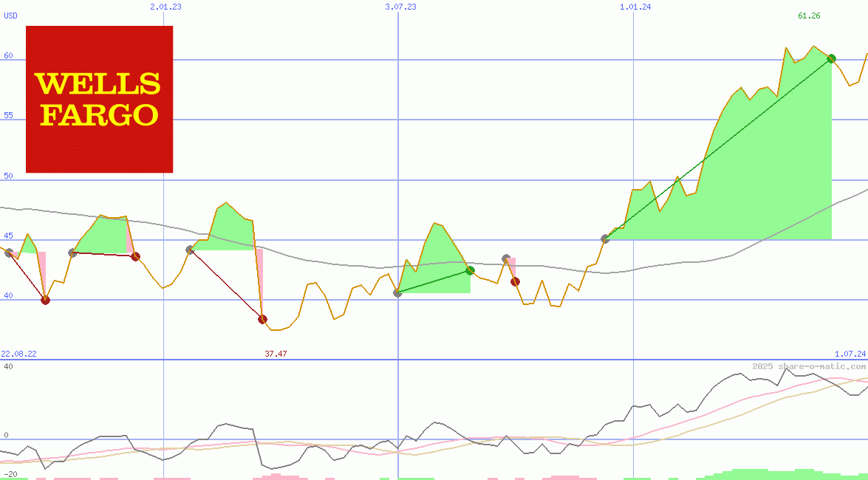
Task: Select the 3.07.23 date label
Action: coord(401,7)
